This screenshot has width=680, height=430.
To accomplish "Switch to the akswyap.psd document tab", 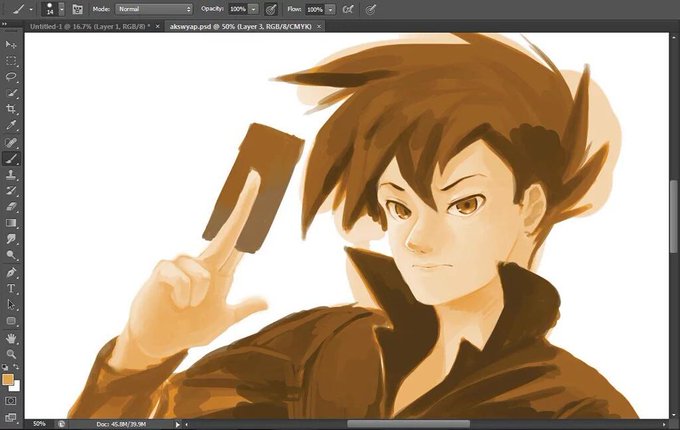I will [x=241, y=26].
